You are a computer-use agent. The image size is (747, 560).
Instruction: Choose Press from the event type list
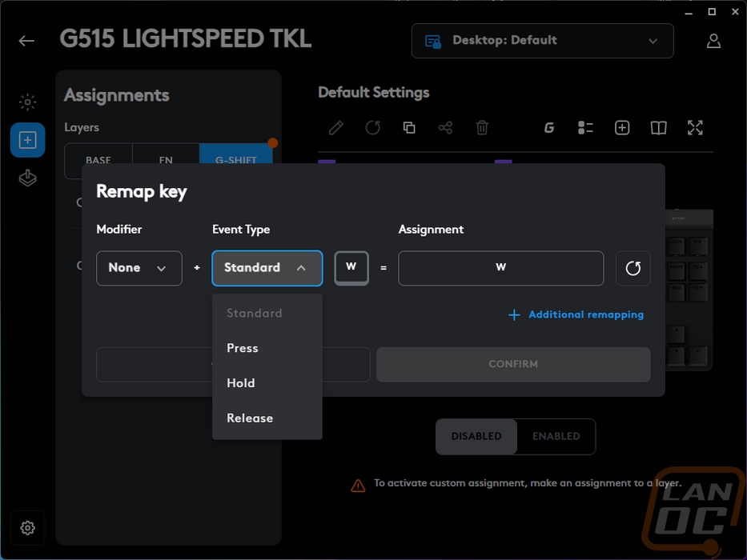(267, 348)
